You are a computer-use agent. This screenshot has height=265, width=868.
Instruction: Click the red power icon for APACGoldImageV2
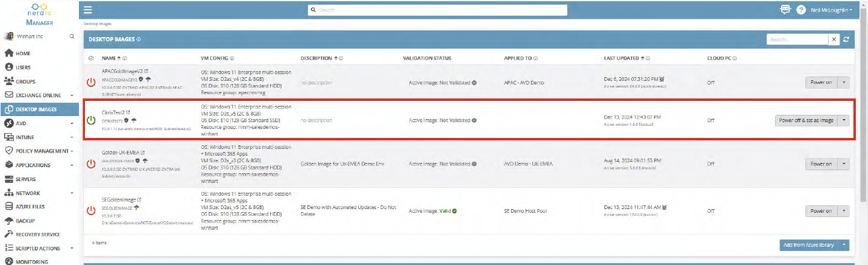(x=91, y=81)
